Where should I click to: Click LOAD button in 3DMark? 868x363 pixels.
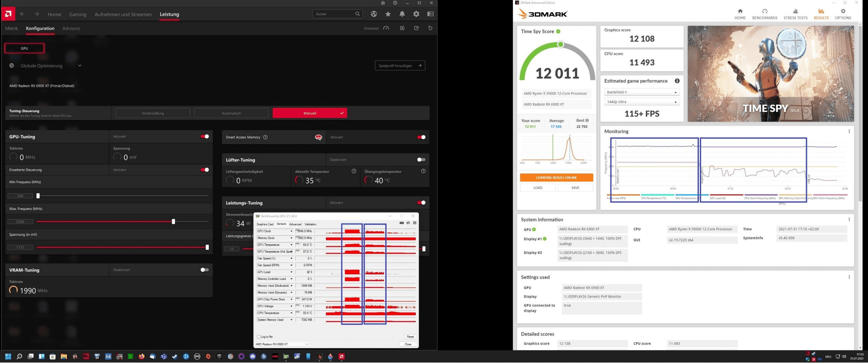pyautogui.click(x=538, y=188)
